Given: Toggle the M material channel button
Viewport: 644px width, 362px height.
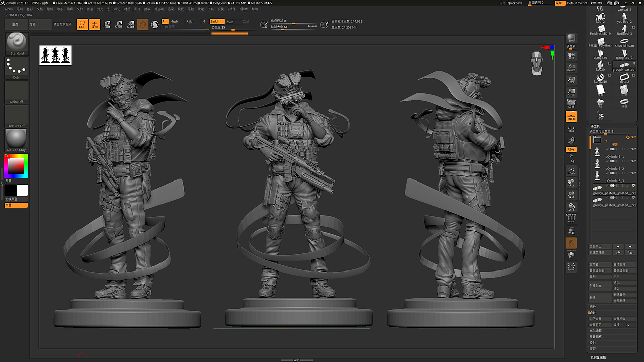Looking at the screenshot, I should click(204, 21).
